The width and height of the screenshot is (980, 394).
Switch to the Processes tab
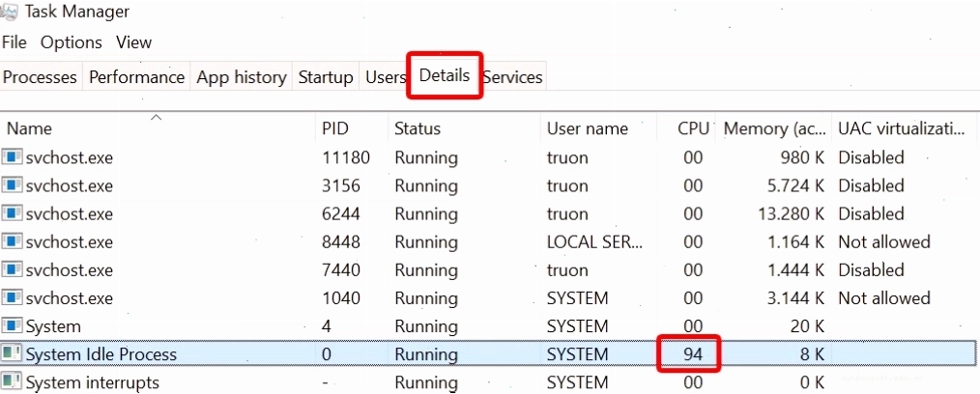pos(41,77)
